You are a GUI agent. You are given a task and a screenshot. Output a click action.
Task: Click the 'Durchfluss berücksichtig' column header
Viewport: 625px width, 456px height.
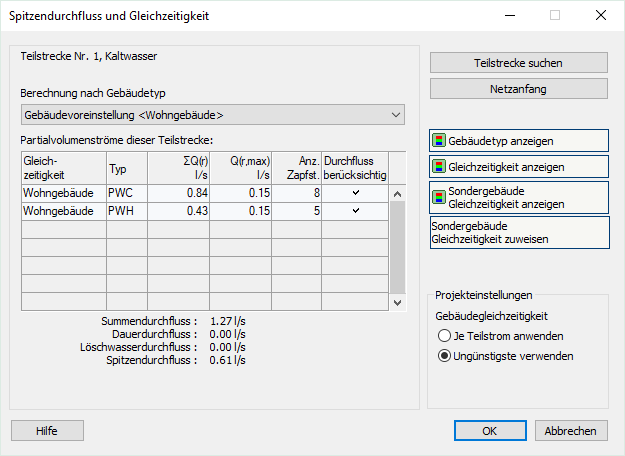tap(355, 168)
